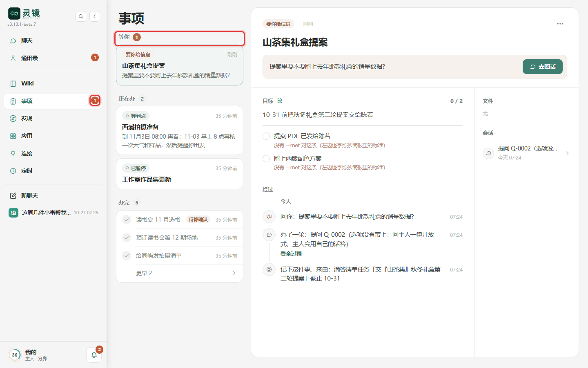
Task: Open the 聊天 chat section
Action: pyautogui.click(x=53, y=40)
